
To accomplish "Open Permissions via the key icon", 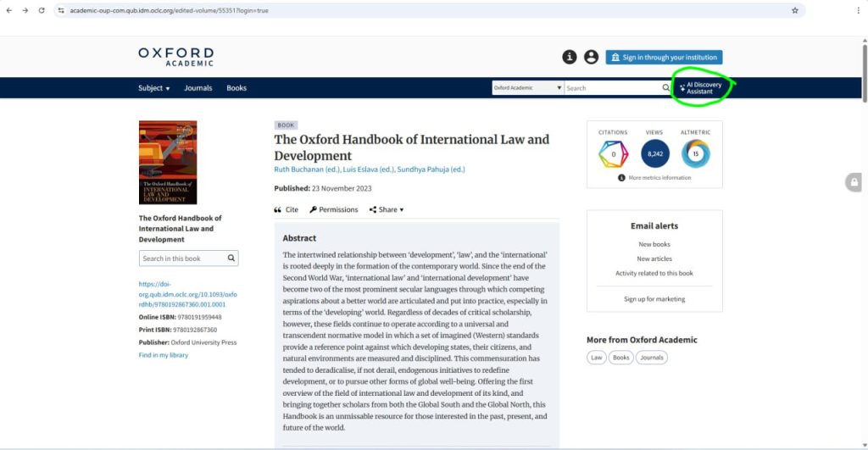I will [313, 209].
